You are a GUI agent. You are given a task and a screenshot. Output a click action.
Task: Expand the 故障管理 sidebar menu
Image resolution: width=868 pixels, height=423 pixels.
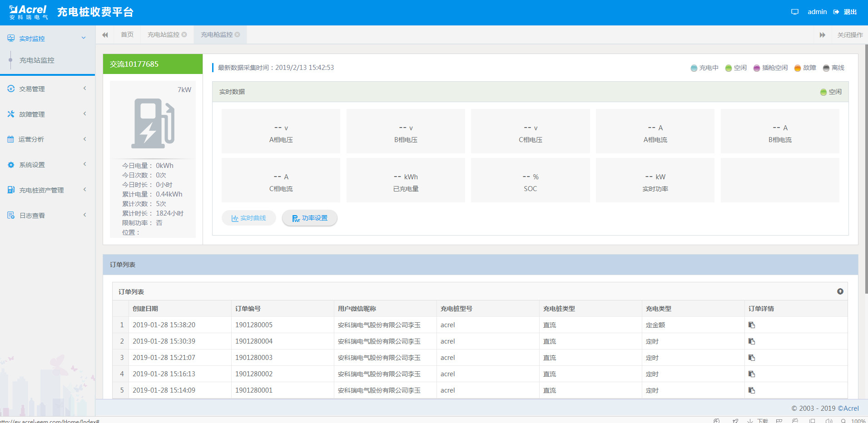tap(47, 114)
